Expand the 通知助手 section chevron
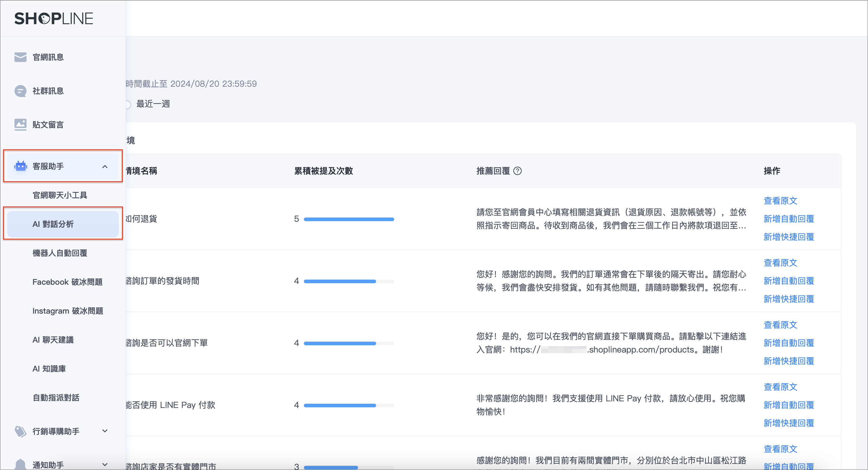Image resolution: width=868 pixels, height=470 pixels. [105, 465]
